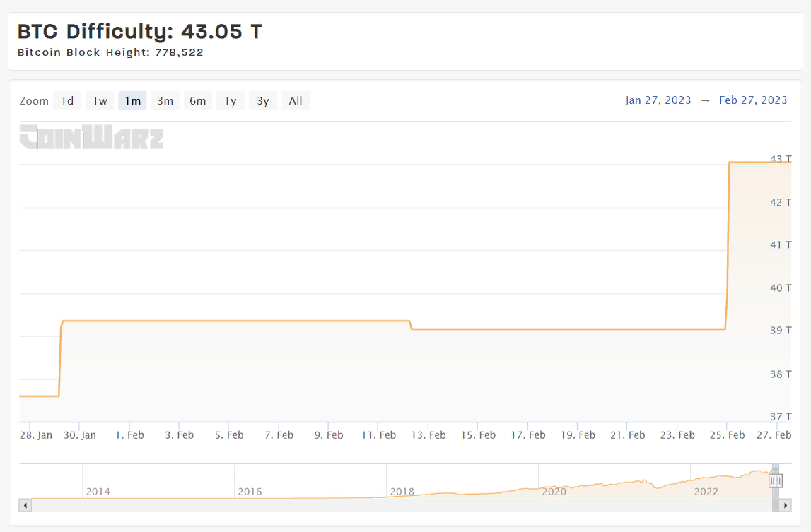
Task: Switch chart zoom to 1w
Action: click(100, 101)
